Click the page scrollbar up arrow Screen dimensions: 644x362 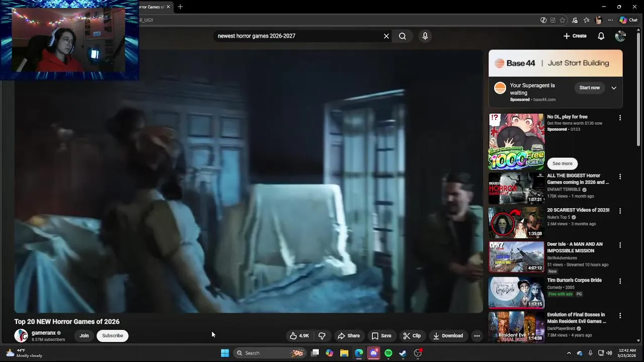[x=639, y=31]
